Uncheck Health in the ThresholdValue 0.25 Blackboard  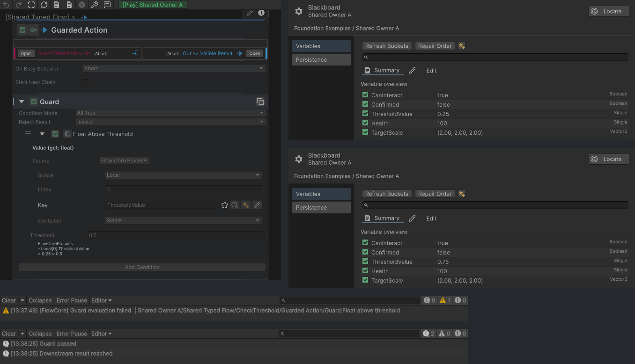click(365, 123)
